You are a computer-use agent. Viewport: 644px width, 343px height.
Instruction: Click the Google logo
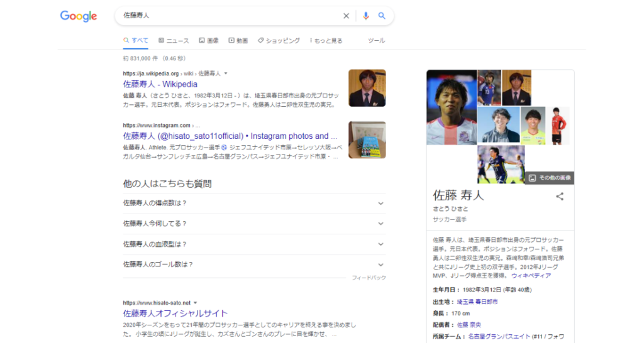pyautogui.click(x=79, y=16)
